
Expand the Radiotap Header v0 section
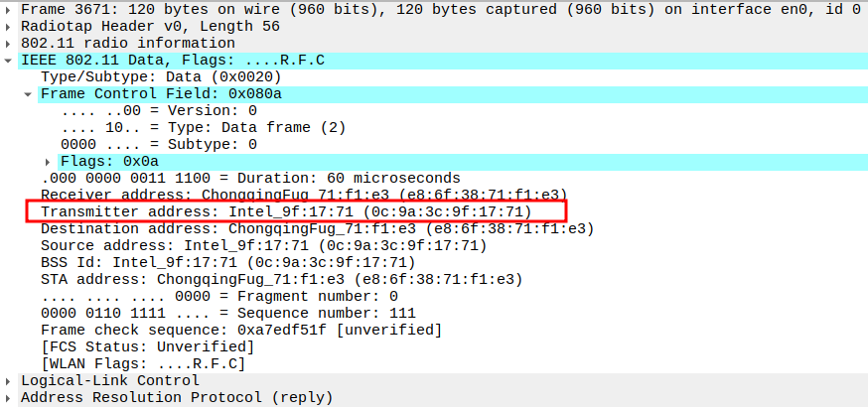click(9, 26)
